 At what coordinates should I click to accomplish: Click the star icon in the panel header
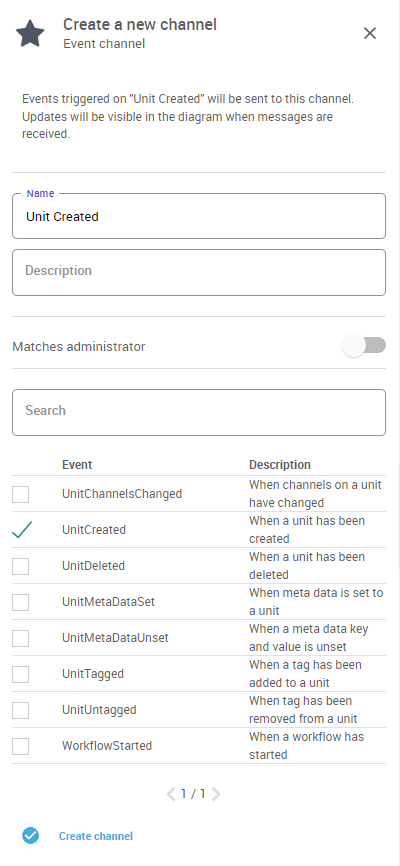30,34
